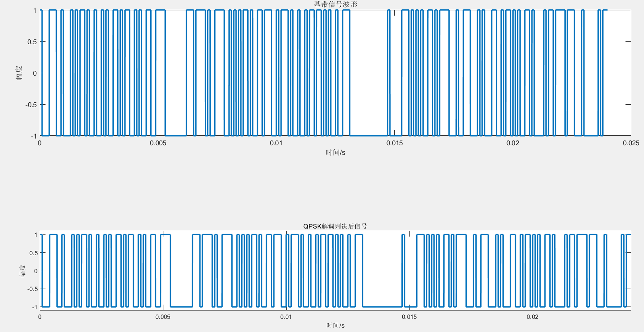
Task: Select y-axis tick 0.5 on the bottom plot
Action: click(33, 253)
